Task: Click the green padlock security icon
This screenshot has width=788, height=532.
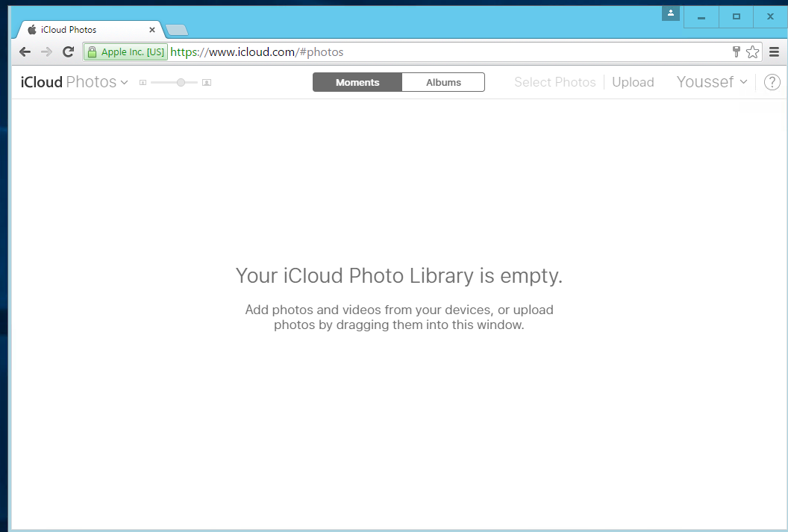Action: [92, 51]
